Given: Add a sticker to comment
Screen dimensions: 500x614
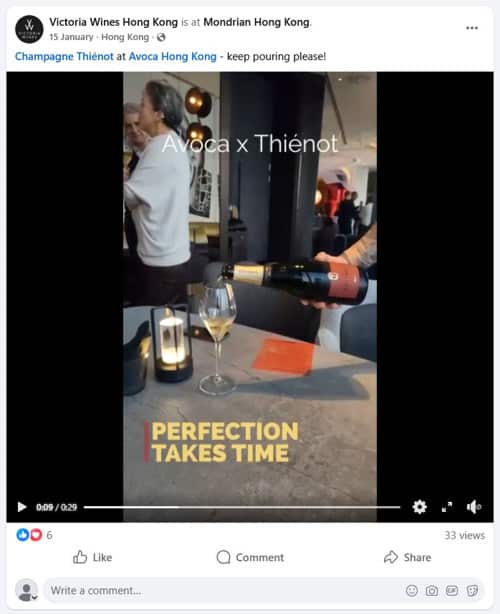Looking at the screenshot, I should pos(472,591).
